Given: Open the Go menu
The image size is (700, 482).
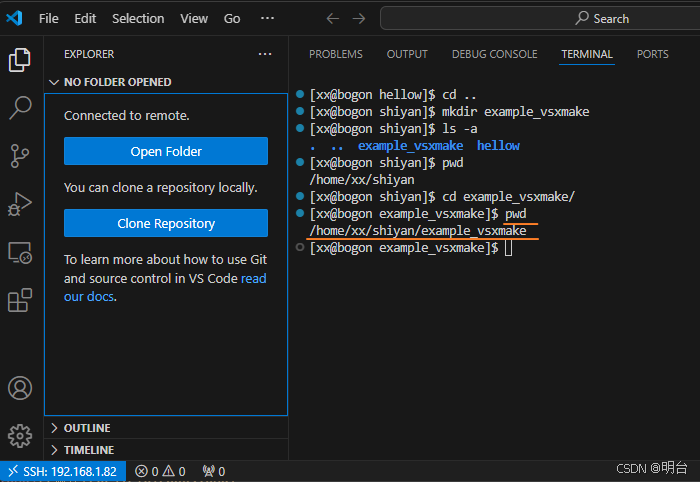Looking at the screenshot, I should tap(232, 18).
